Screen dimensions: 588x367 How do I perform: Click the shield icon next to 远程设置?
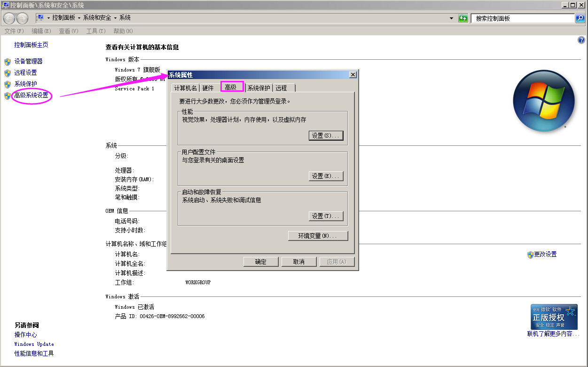pos(7,73)
